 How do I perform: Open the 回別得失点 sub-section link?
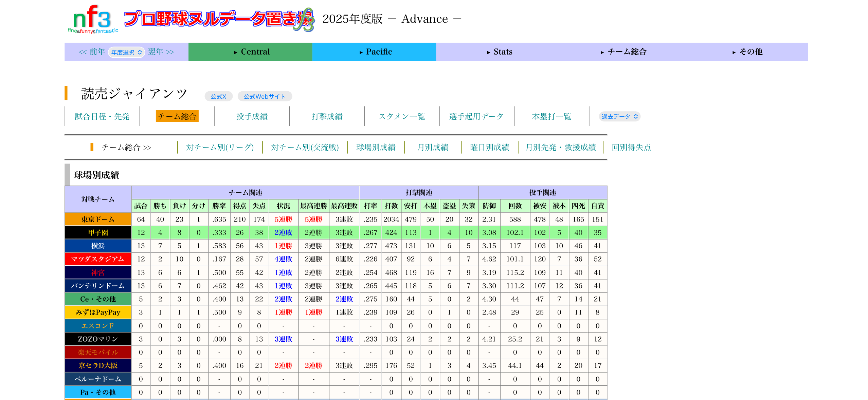(x=631, y=147)
